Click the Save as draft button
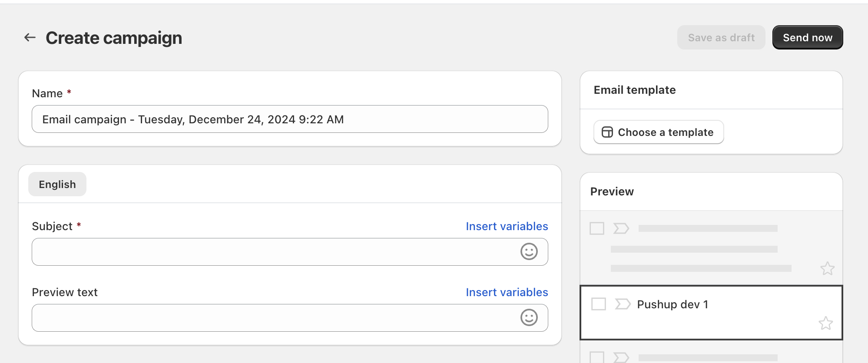This screenshot has height=363, width=868. click(x=721, y=38)
